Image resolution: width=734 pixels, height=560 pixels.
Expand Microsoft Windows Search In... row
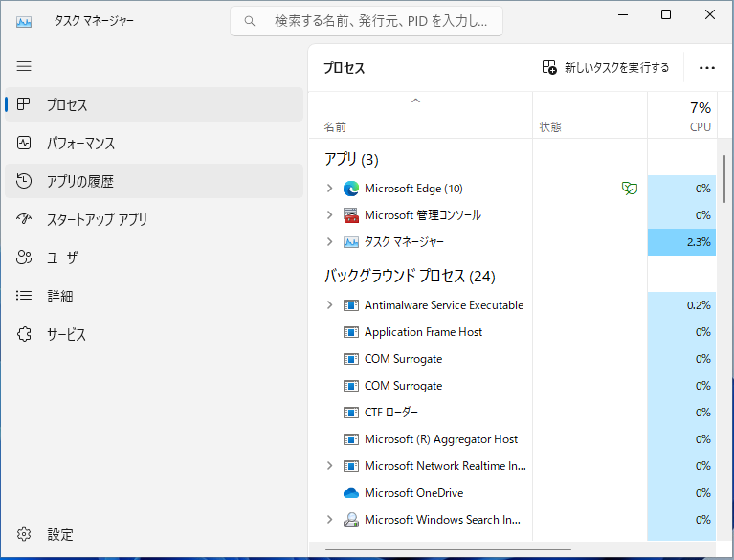(329, 520)
